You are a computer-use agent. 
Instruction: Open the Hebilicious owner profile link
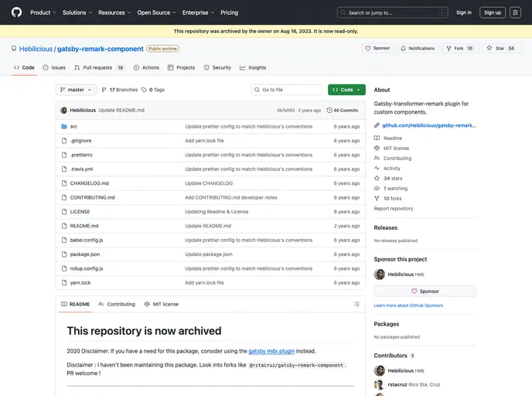(36, 49)
